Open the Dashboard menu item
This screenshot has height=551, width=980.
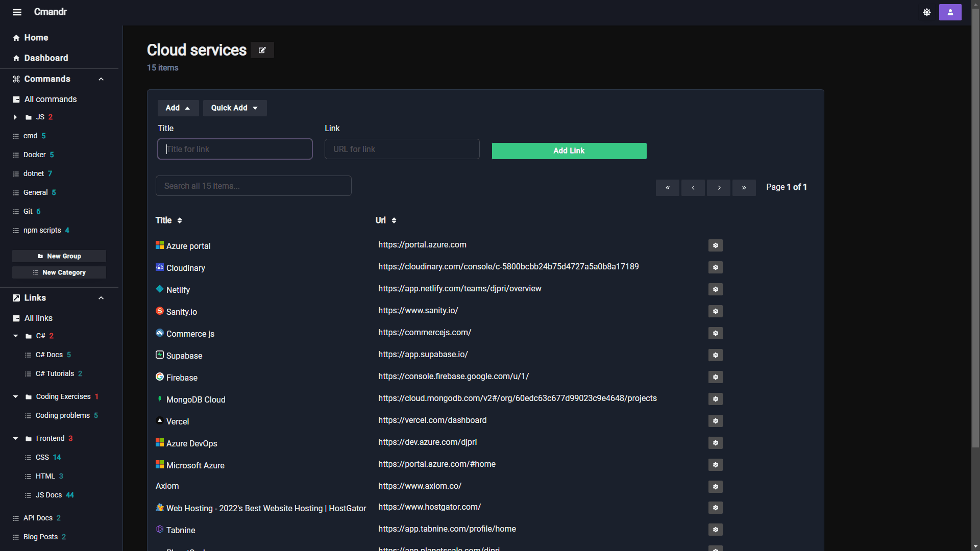[46, 58]
